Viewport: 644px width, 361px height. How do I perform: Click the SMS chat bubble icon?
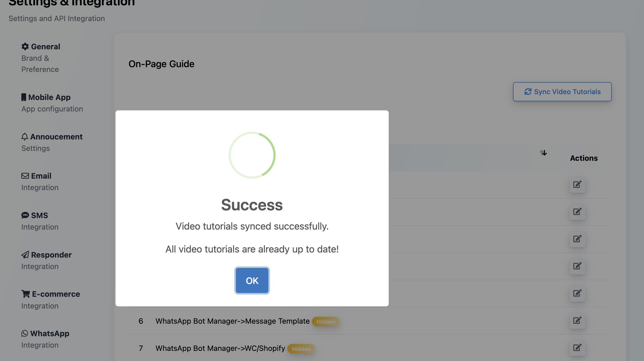(x=25, y=215)
